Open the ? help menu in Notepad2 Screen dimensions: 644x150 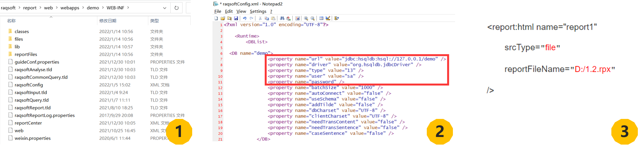click(271, 11)
